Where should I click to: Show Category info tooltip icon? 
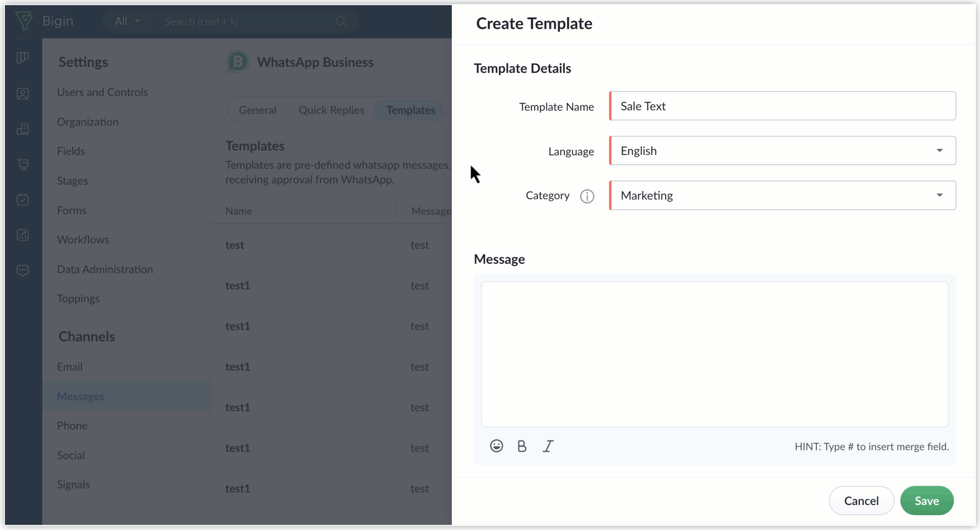[587, 196]
